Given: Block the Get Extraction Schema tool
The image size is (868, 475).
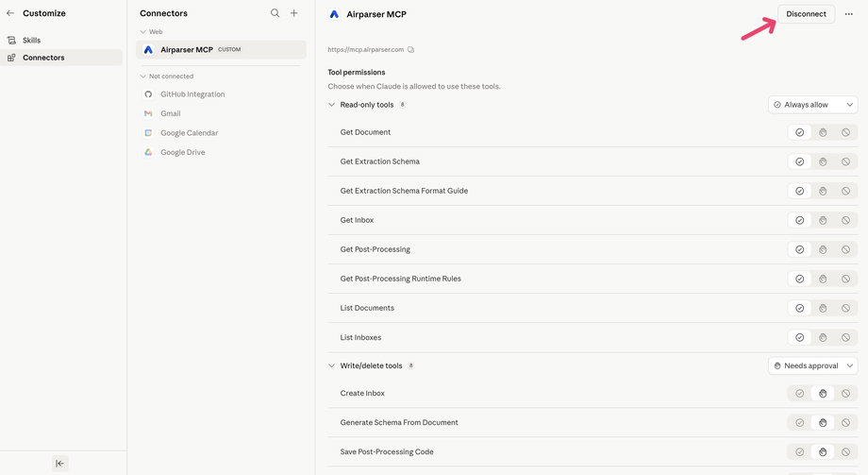Looking at the screenshot, I should (846, 161).
